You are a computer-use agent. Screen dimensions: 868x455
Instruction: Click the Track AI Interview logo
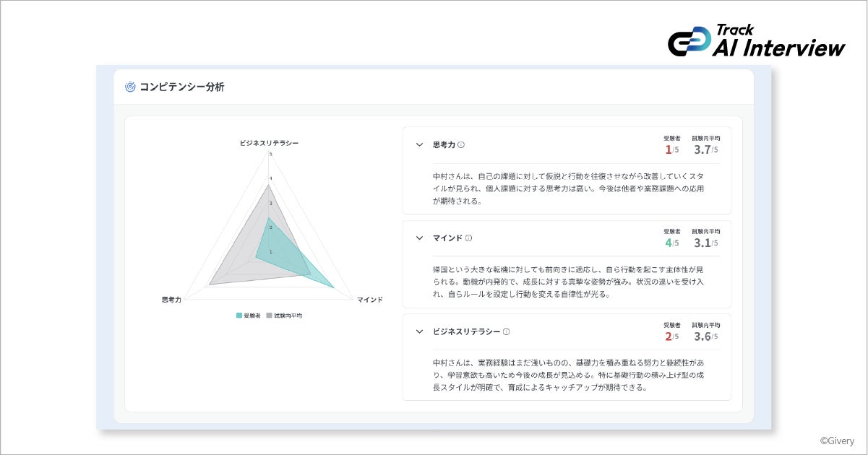[756, 41]
